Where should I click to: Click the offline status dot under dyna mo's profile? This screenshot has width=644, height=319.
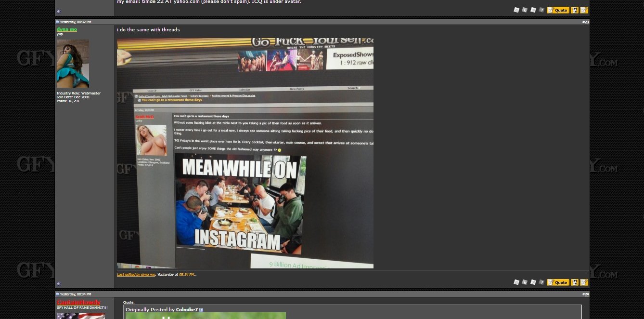[x=59, y=283]
